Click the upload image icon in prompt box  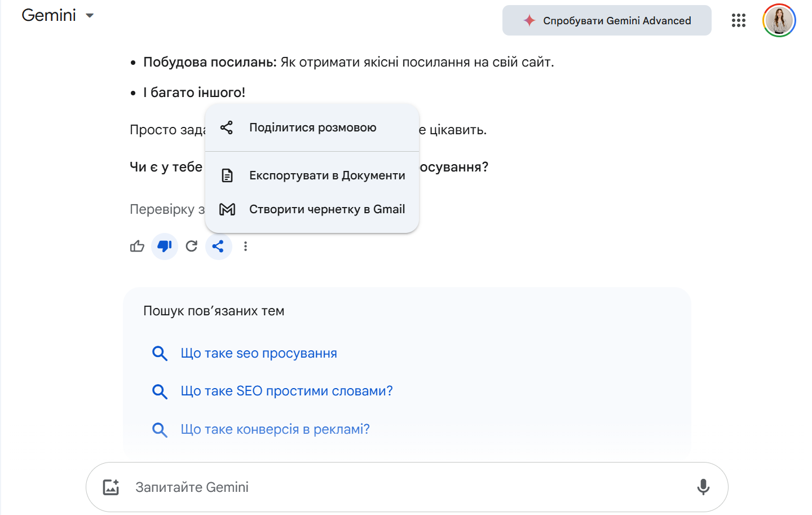pyautogui.click(x=111, y=487)
